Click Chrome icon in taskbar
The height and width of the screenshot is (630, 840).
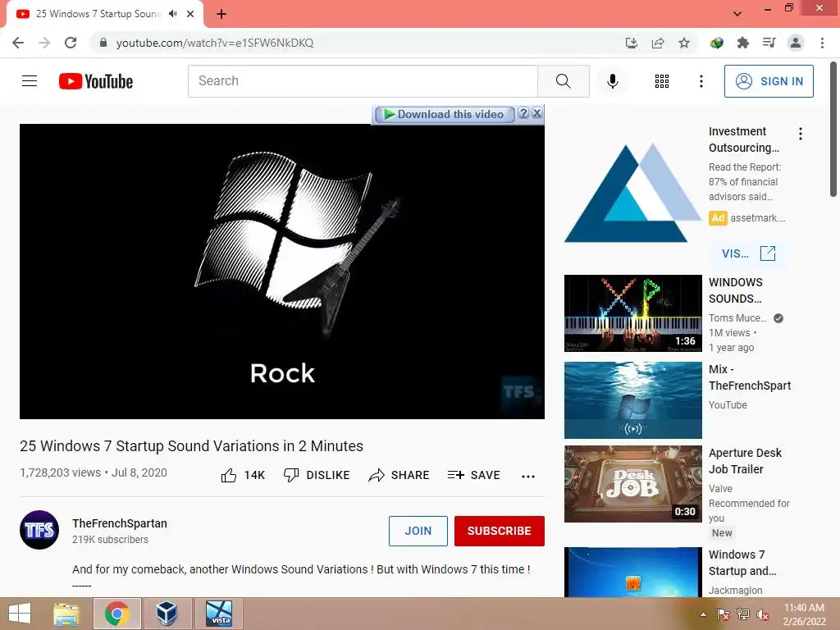pos(117,614)
